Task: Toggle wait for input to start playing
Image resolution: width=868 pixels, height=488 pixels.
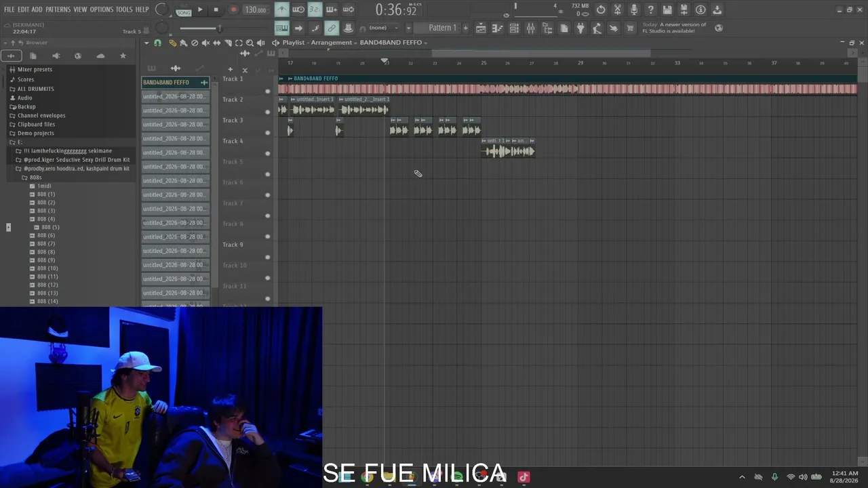Action: (x=298, y=9)
